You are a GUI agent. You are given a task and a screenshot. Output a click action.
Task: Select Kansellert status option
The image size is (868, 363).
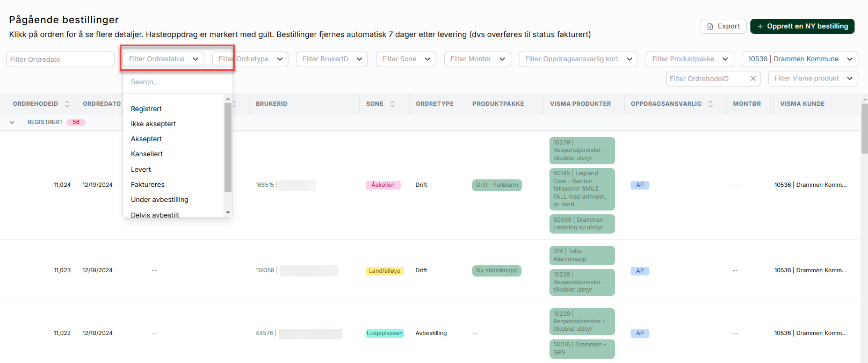147,154
